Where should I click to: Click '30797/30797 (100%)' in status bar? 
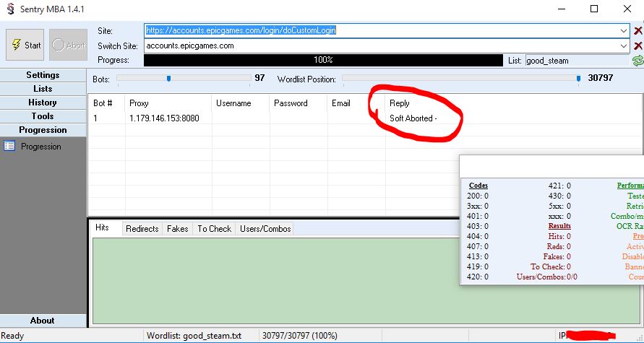click(x=300, y=336)
